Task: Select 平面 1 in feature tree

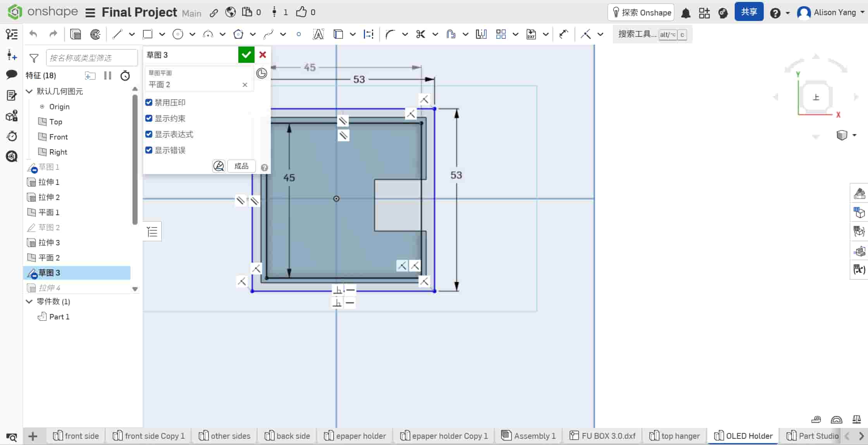Action: (48, 212)
